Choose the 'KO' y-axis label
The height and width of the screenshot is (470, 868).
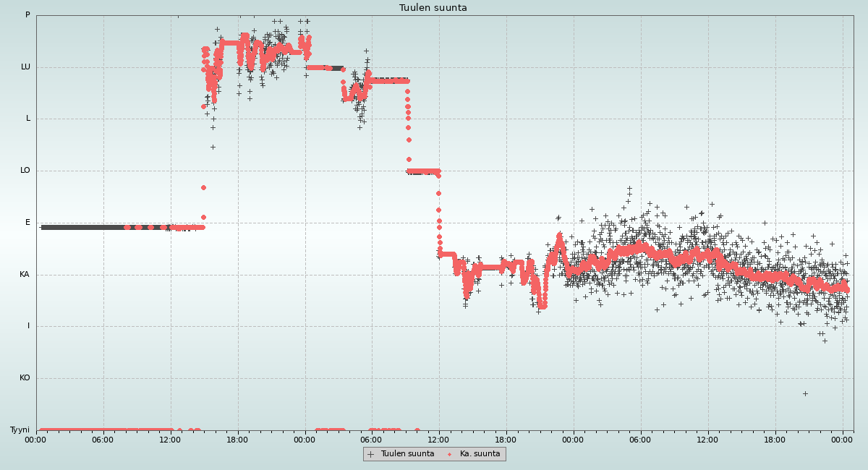[x=25, y=378]
